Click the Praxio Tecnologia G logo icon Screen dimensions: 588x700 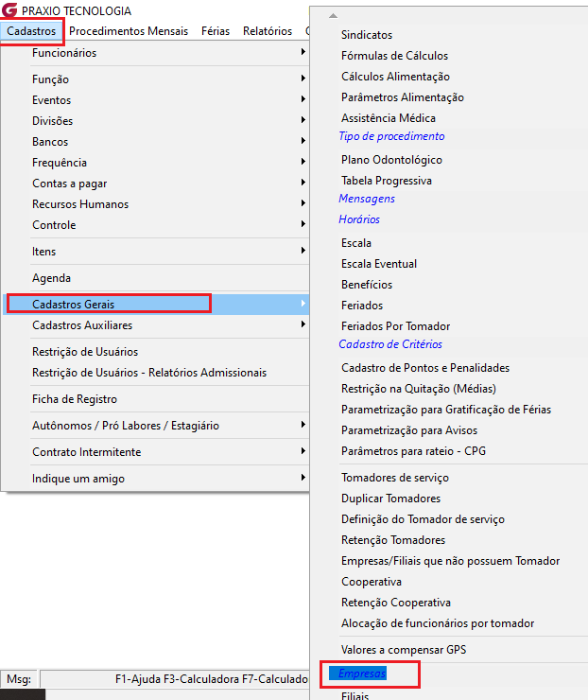click(x=9, y=9)
